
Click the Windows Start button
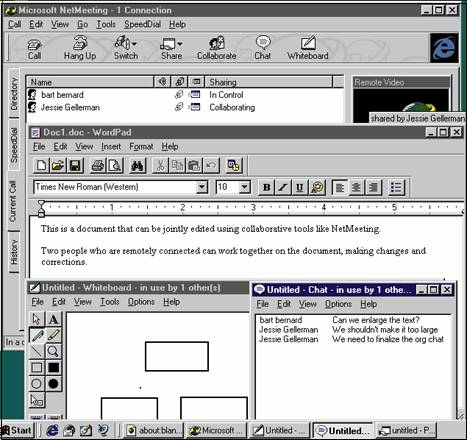click(x=17, y=430)
